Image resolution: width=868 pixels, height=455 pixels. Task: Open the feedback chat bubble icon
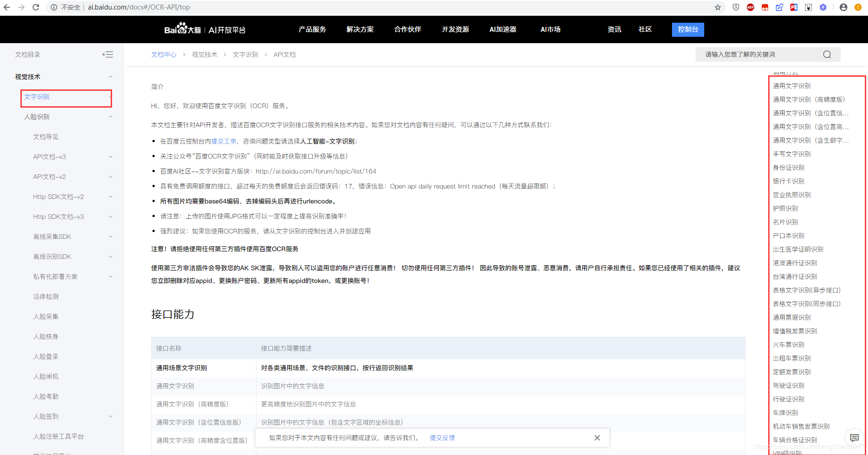[x=854, y=438]
